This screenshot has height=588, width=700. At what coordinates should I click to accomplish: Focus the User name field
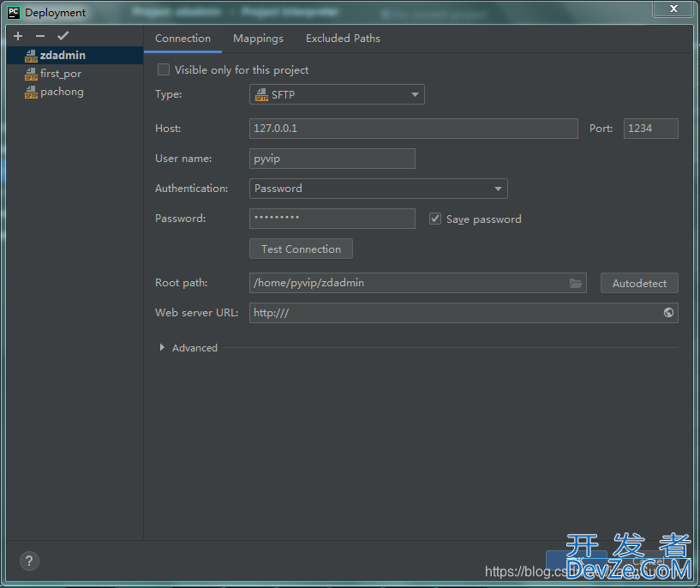[332, 159]
